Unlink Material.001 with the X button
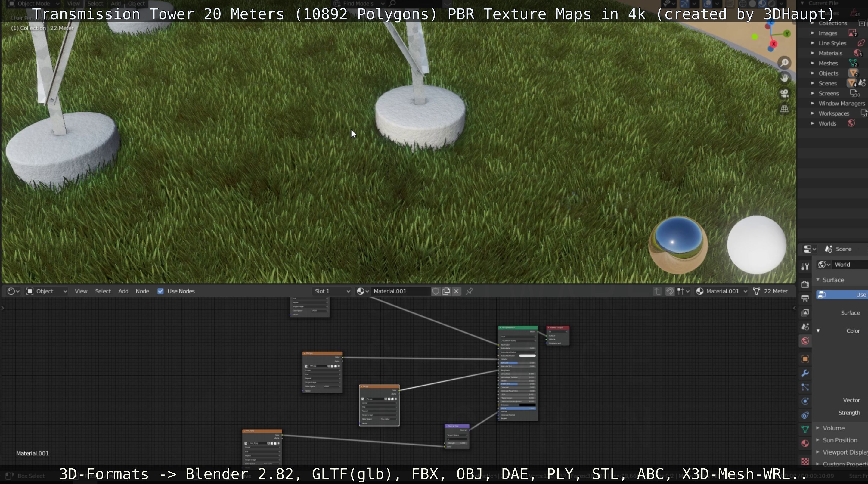 (456, 291)
